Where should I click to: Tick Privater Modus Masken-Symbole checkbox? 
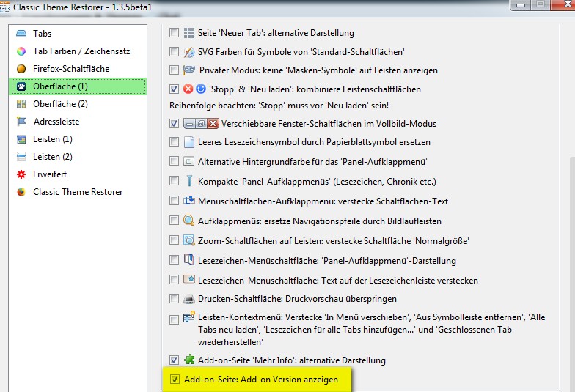[175, 70]
